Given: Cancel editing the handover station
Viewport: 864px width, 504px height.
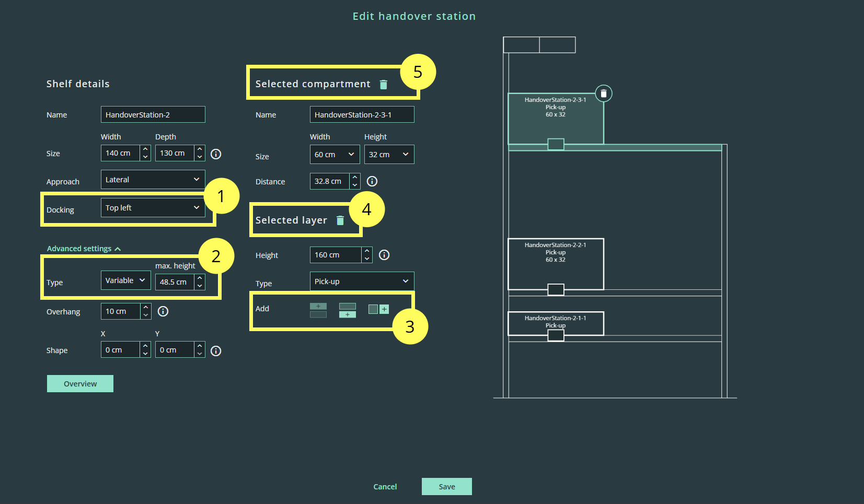Looking at the screenshot, I should point(385,486).
